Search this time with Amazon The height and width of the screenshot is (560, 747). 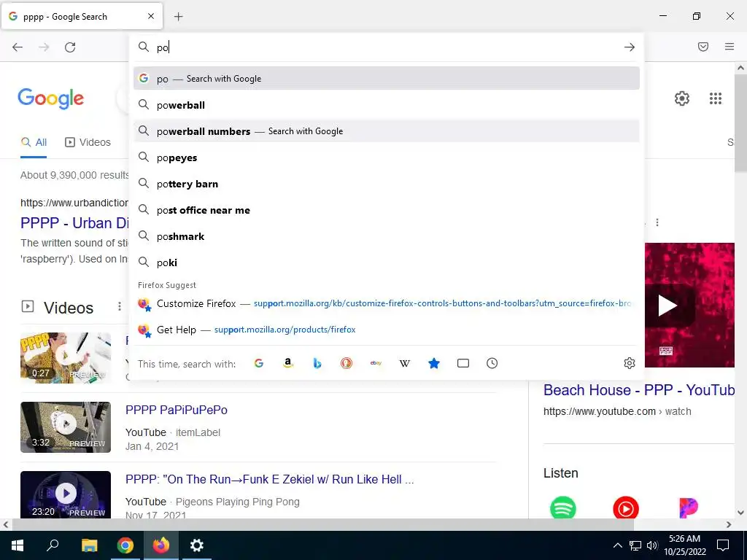[x=287, y=363]
